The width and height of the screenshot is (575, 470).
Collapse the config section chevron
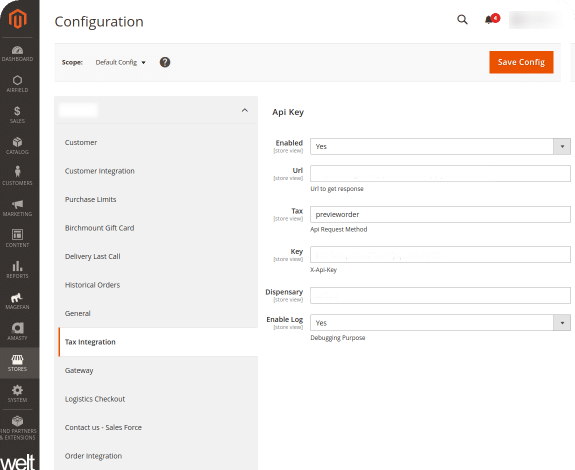pyautogui.click(x=245, y=110)
